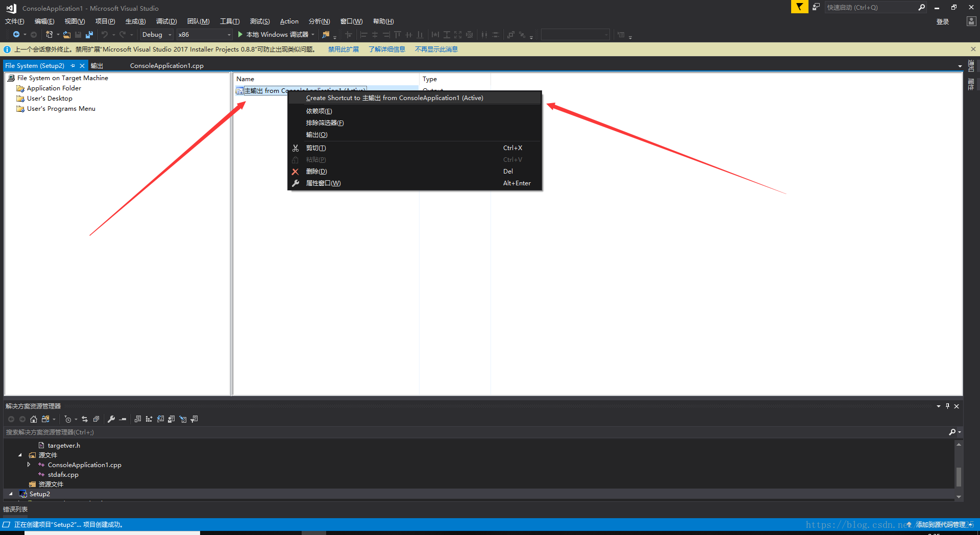Dismiss the yellow info bar

[973, 49]
